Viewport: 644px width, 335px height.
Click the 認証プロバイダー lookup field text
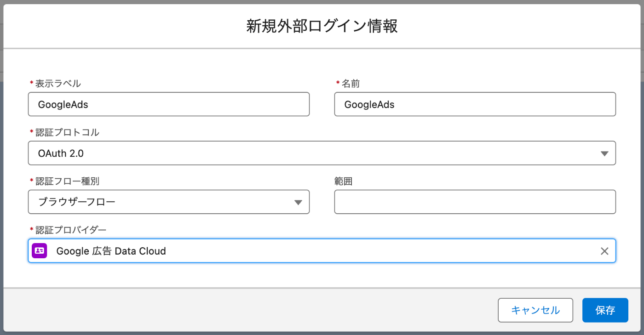tap(111, 251)
